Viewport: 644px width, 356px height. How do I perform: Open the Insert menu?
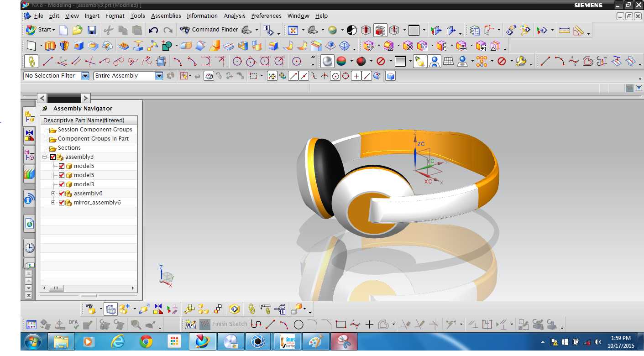pos(92,16)
